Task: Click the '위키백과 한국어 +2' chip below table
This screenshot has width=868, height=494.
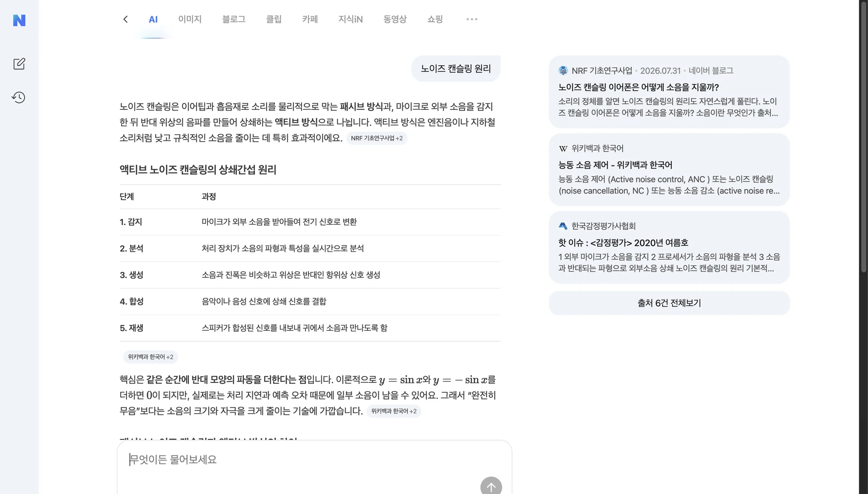Action: point(151,357)
